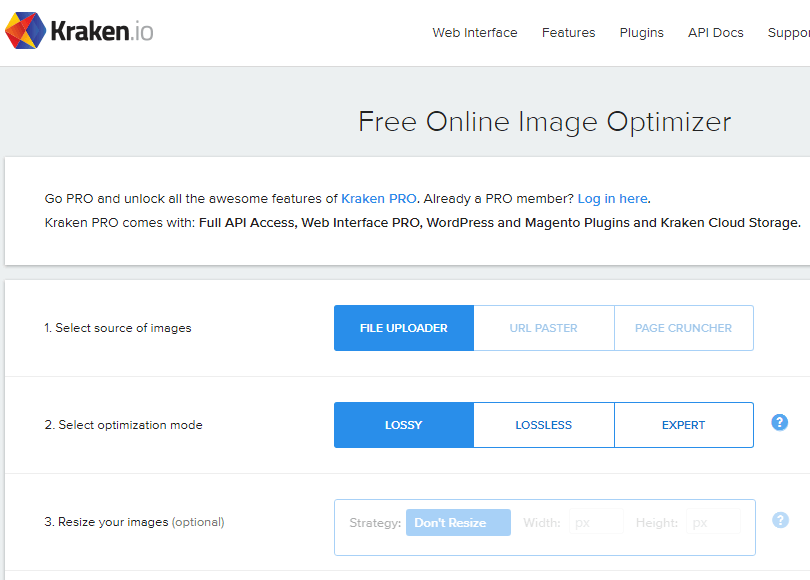Viewport: 810px width, 580px height.
Task: Open the Plugins nav link
Action: [x=641, y=33]
